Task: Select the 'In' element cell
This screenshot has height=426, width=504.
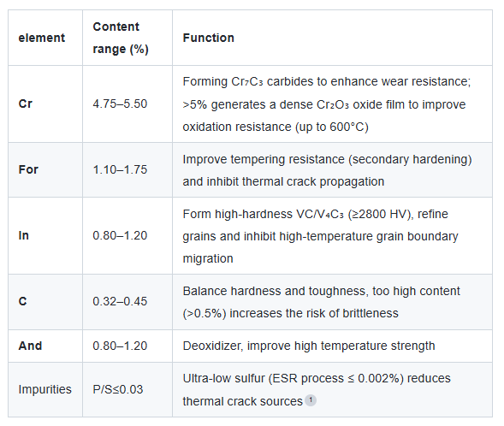Action: click(23, 235)
